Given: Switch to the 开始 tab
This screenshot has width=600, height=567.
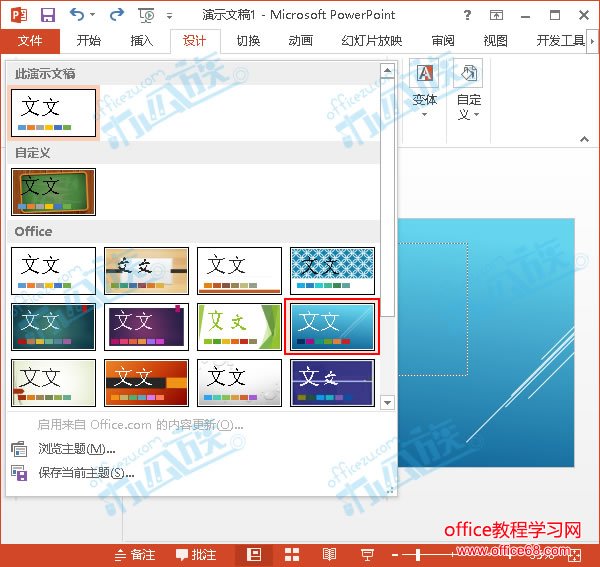Looking at the screenshot, I should [x=88, y=41].
